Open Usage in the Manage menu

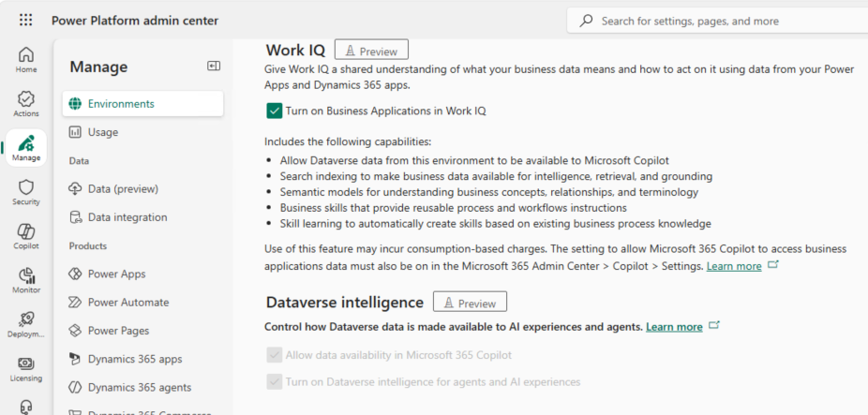[x=142, y=132]
